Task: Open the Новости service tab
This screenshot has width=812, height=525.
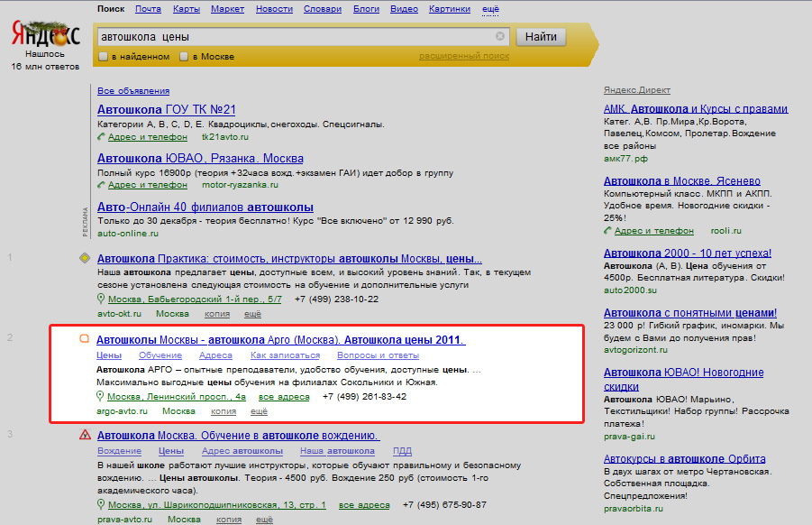Action: (x=275, y=9)
